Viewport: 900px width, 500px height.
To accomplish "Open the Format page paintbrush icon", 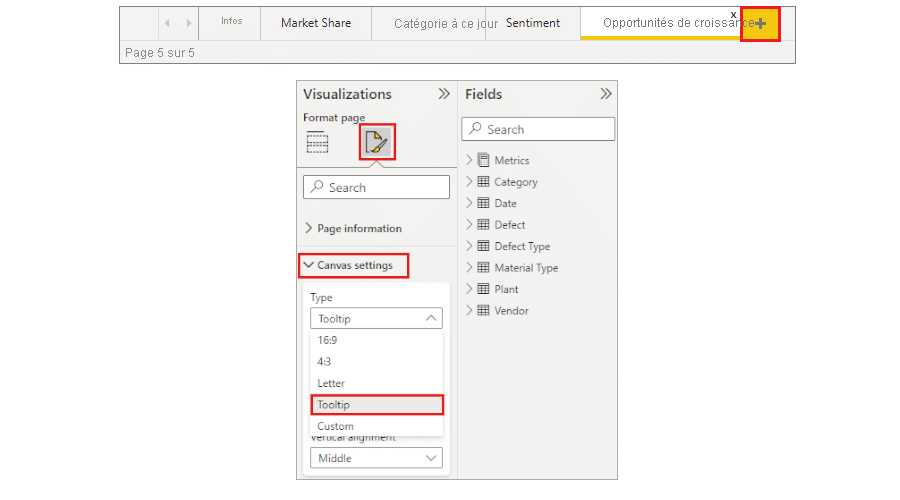I will coord(377,142).
